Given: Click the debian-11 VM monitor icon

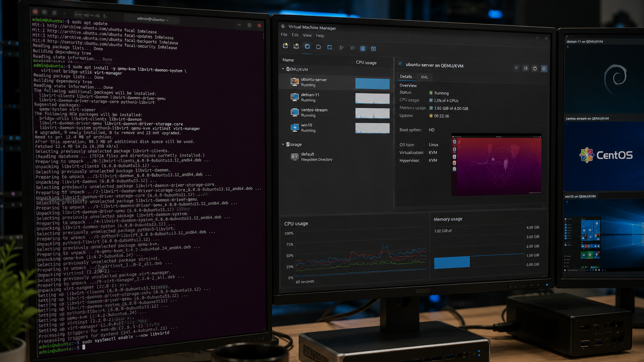Looking at the screenshot, I should pyautogui.click(x=295, y=97).
